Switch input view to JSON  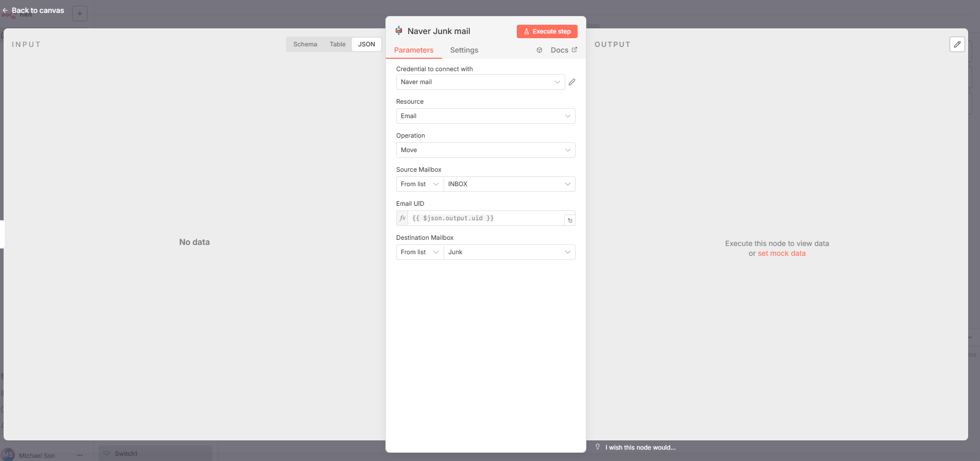366,44
